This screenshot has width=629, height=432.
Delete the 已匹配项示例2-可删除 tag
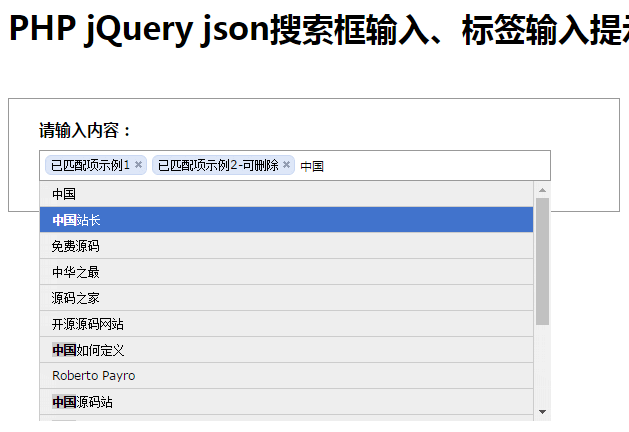(x=287, y=165)
